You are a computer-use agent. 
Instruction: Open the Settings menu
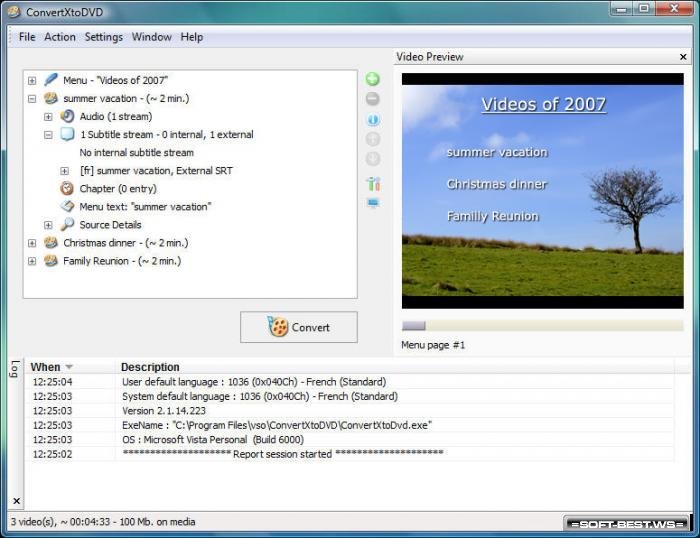(104, 37)
